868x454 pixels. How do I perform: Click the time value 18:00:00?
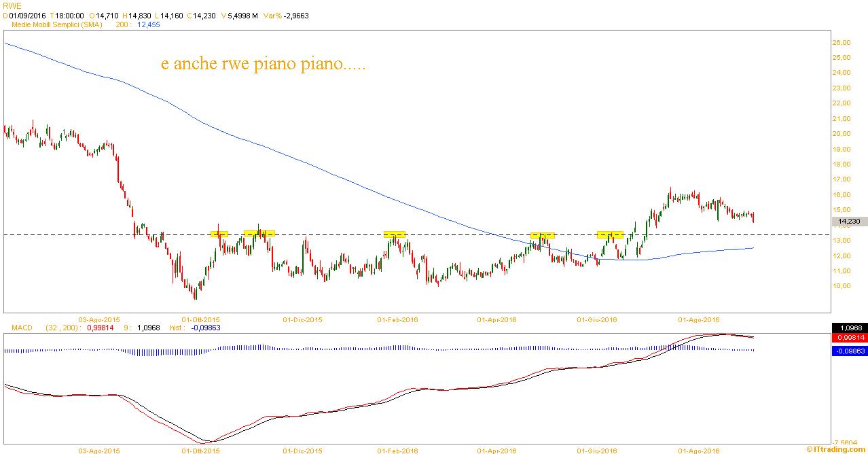coord(70,15)
